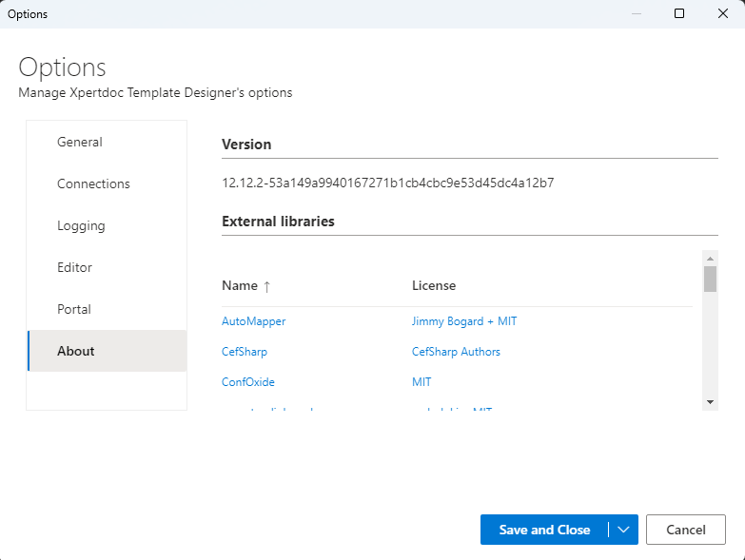Toggle the Name column sort arrow
Image resolution: width=745 pixels, height=560 pixels.
(267, 286)
